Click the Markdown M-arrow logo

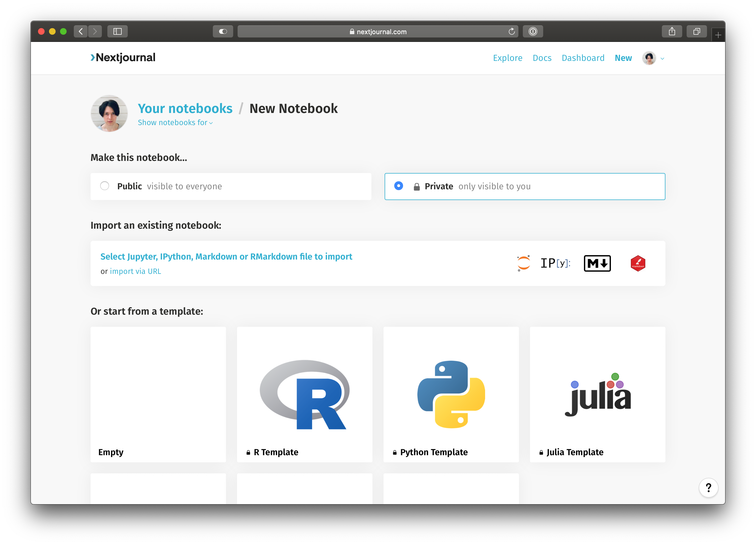pyautogui.click(x=597, y=263)
